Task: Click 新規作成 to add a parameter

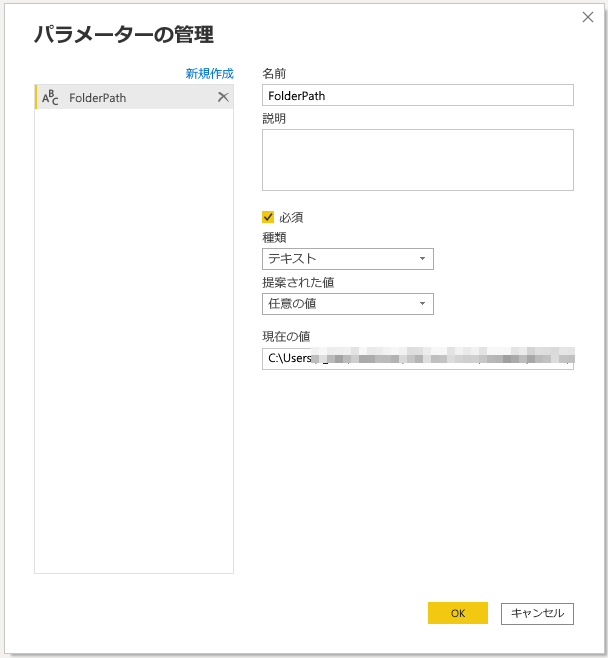Action: (209, 74)
